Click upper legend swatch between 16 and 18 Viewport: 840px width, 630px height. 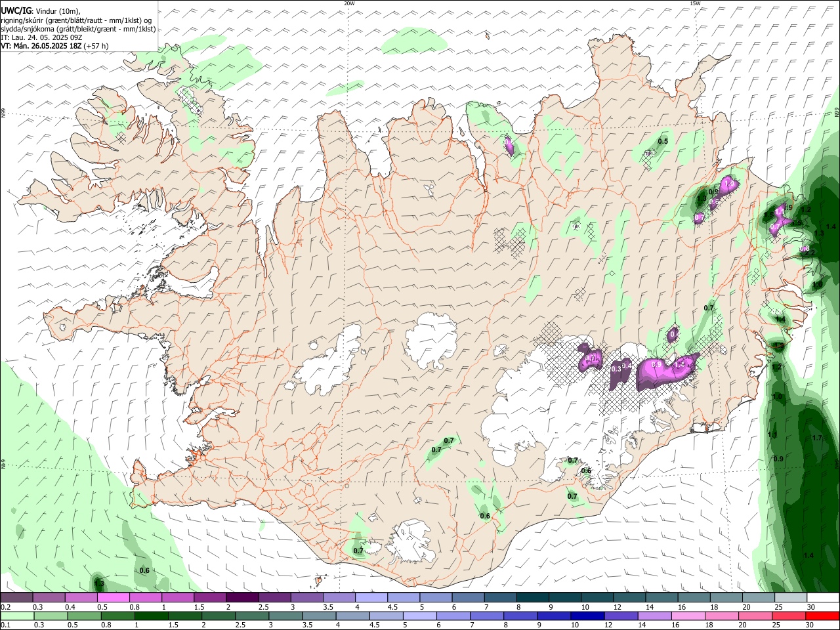tap(693, 598)
